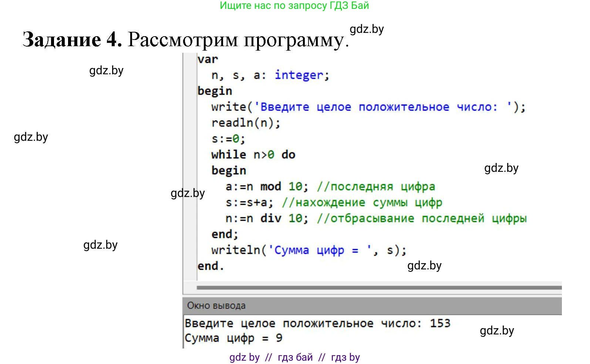
Task: Click the "Сумма цифр = 9" output line
Action: (233, 338)
